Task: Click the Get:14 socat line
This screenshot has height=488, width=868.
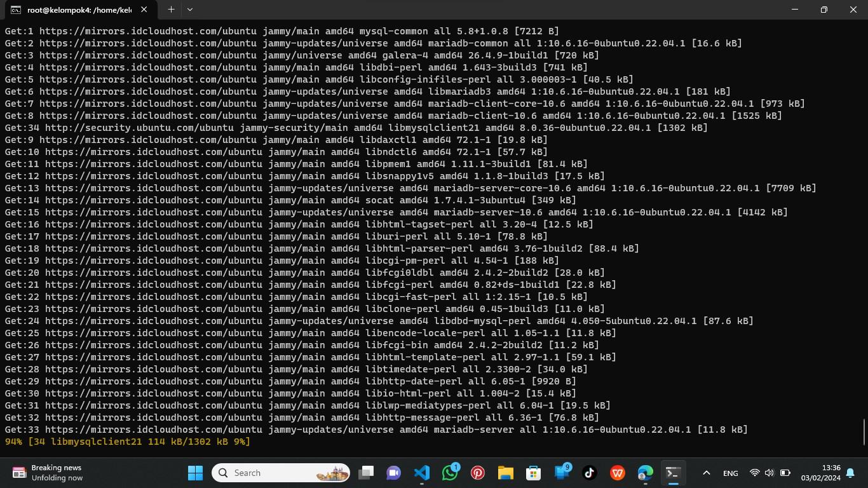Action: (x=290, y=200)
